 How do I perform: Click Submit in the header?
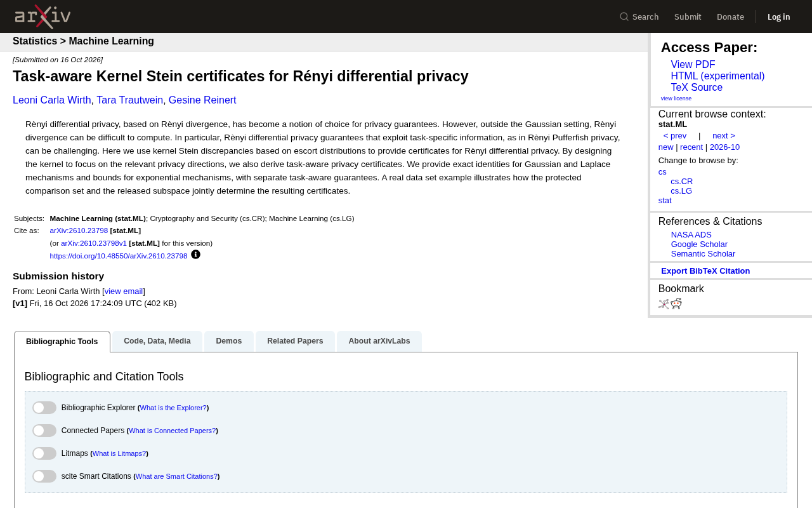688,17
